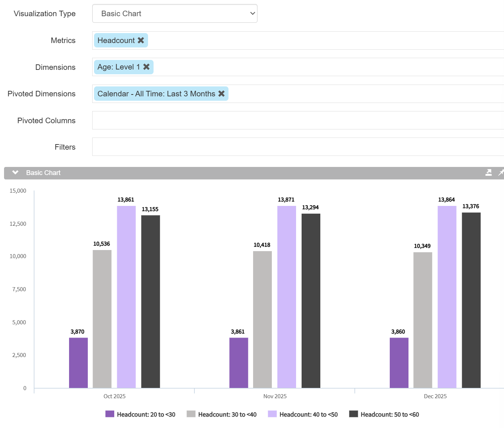This screenshot has width=504, height=428.
Task: Click into the Filters field
Action: (x=298, y=147)
